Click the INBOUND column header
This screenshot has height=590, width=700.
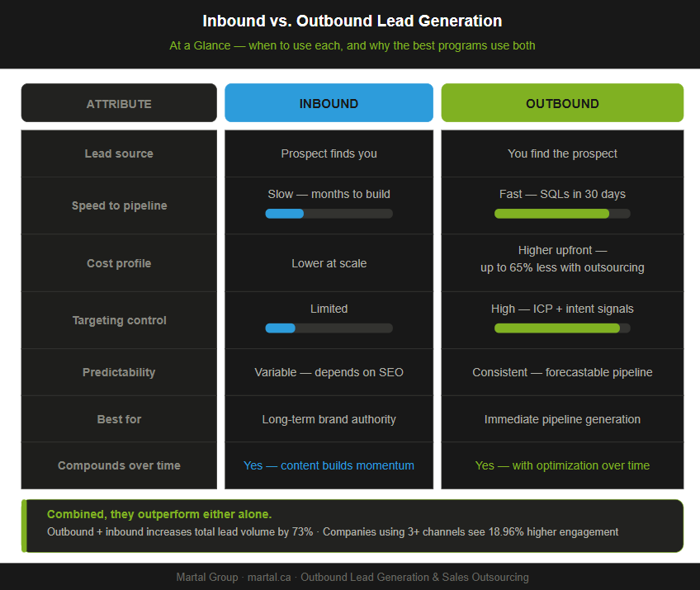click(x=329, y=103)
